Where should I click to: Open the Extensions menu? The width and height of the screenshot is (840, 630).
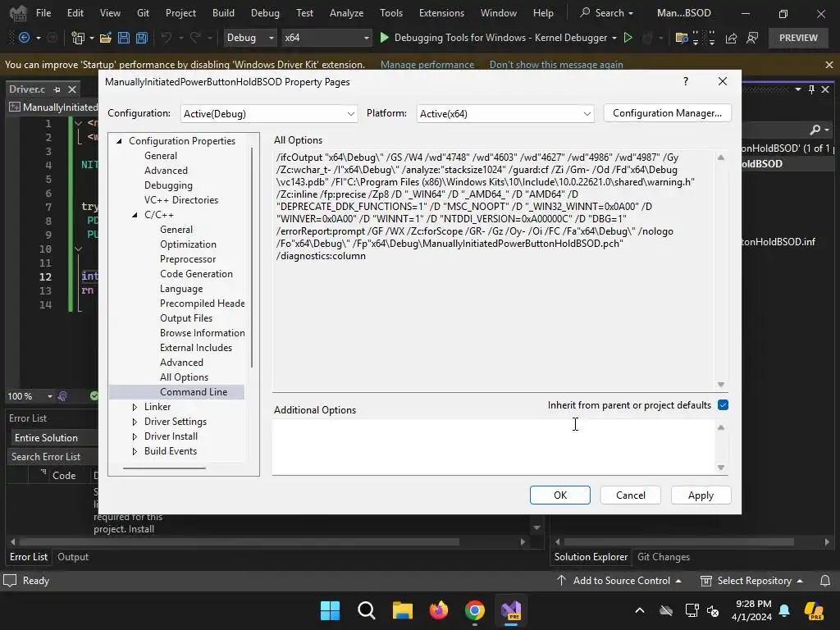pos(441,13)
